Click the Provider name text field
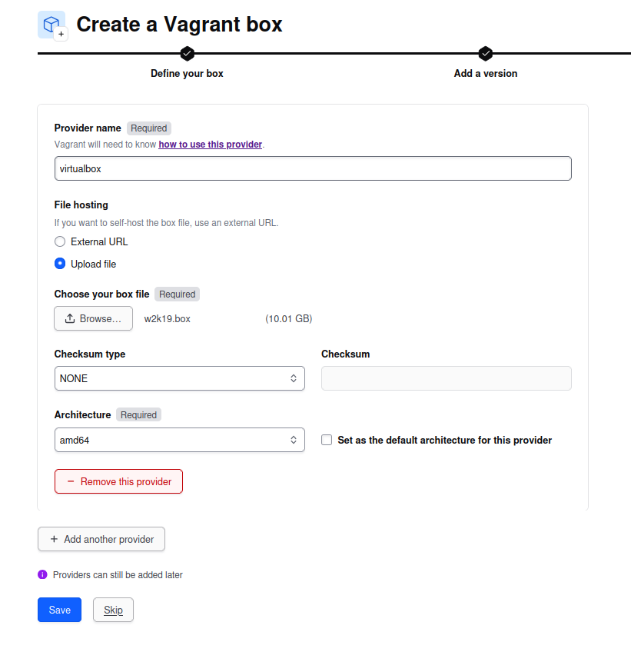 click(313, 168)
